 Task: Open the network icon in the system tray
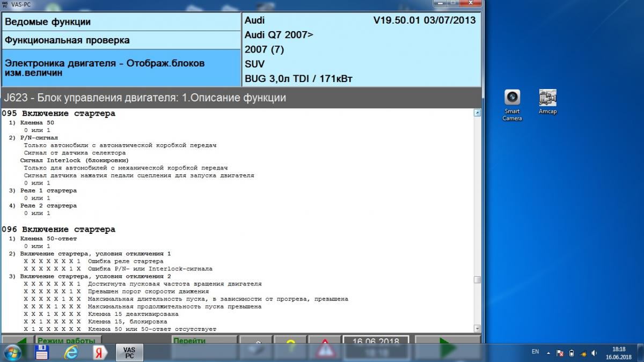tap(582, 353)
